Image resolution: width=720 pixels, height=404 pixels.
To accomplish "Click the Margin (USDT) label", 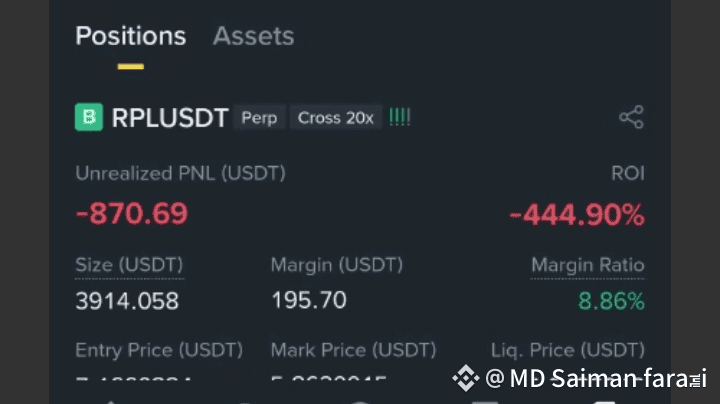I will 336,265.
